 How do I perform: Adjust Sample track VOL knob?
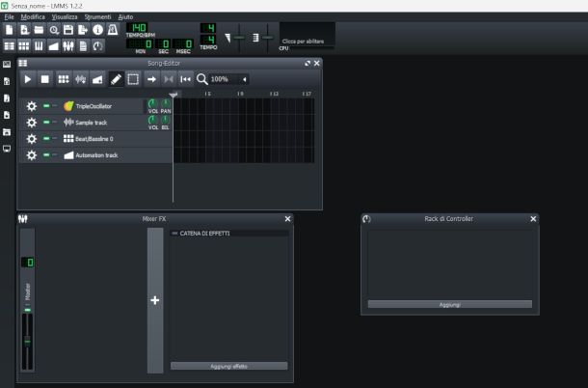coord(152,121)
